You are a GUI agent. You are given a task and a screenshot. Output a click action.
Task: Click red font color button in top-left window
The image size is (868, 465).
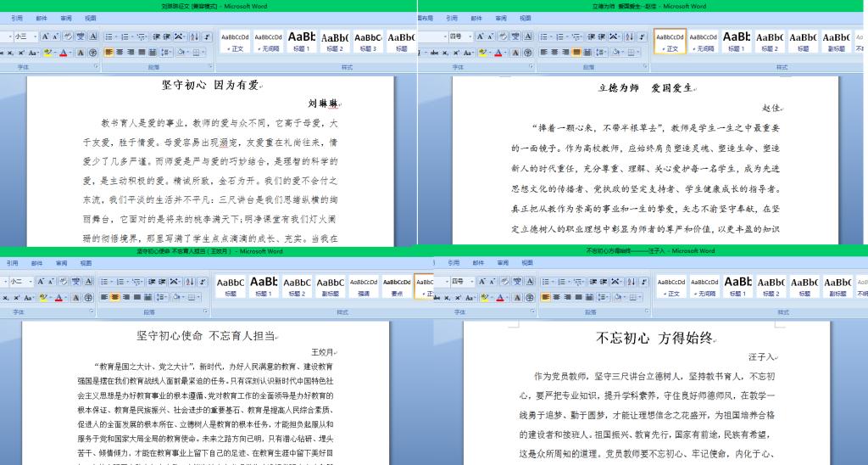(64, 53)
